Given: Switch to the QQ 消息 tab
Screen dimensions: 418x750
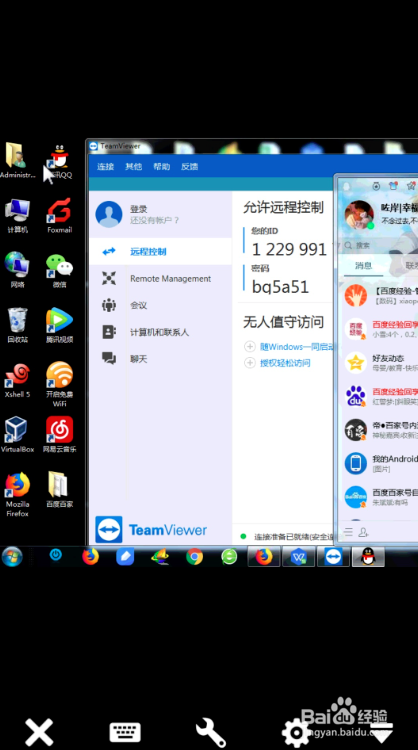Looking at the screenshot, I should (x=363, y=266).
